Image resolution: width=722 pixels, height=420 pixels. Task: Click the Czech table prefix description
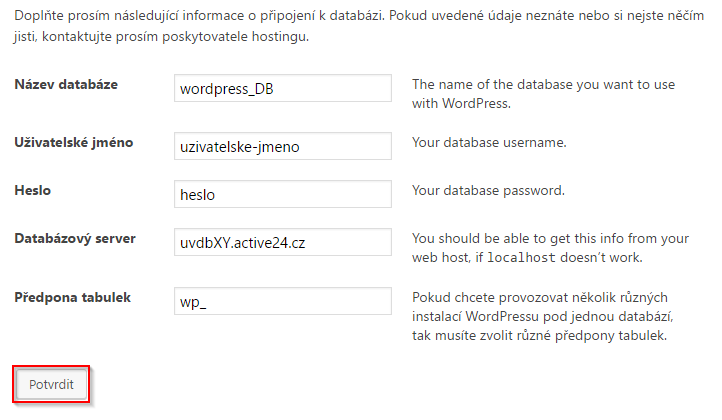540,316
